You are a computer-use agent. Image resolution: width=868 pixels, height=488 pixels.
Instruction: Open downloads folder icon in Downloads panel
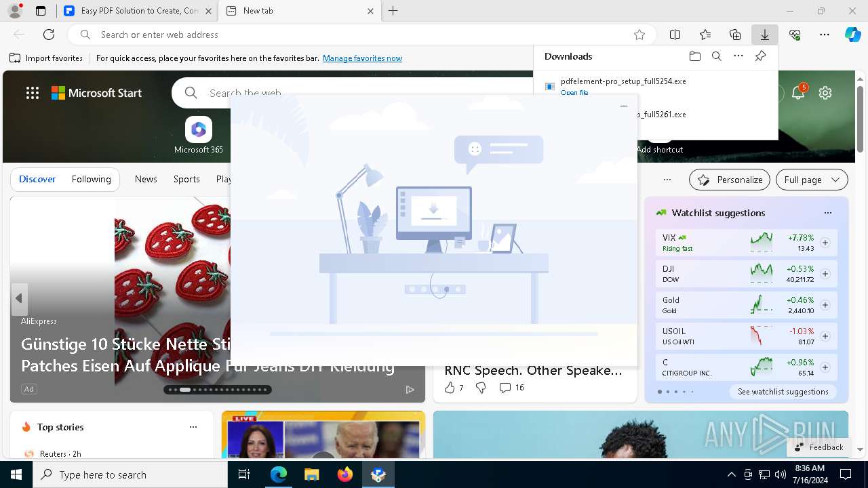click(x=695, y=56)
